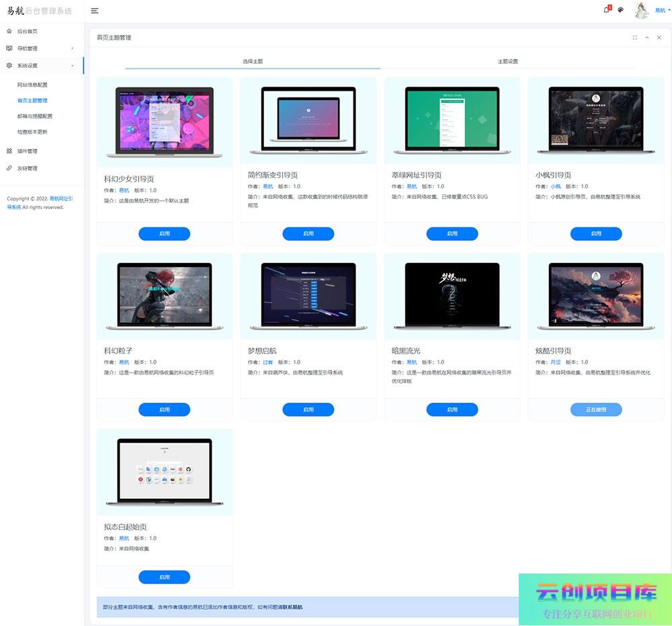Go to 后台首页 in the sidebar

point(27,32)
